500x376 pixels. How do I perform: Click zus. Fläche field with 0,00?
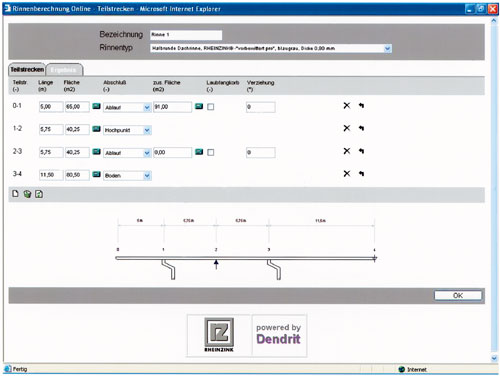click(x=172, y=152)
